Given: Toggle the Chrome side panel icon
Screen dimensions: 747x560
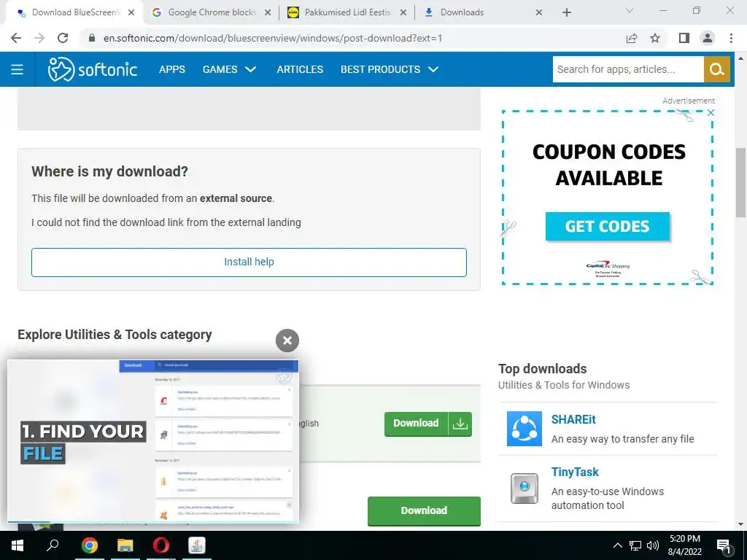Looking at the screenshot, I should (684, 38).
